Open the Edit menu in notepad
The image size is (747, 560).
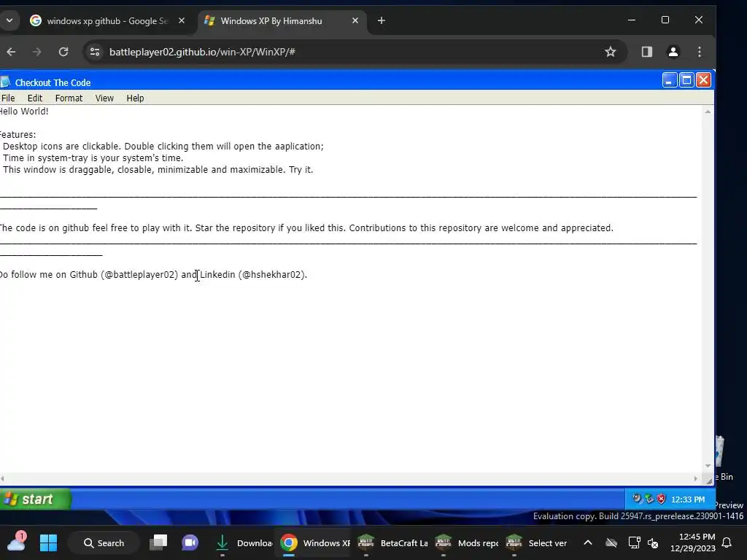click(35, 98)
